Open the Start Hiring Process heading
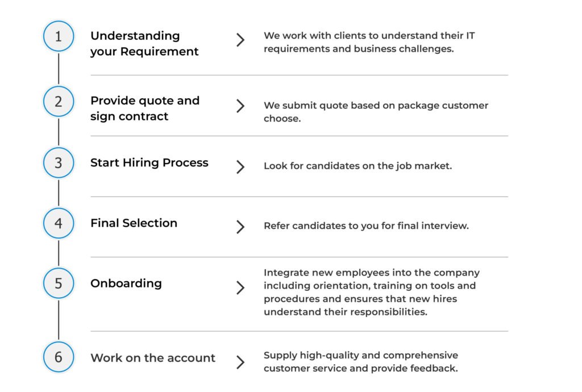Image resolution: width=582 pixels, height=392 pixels. pyautogui.click(x=149, y=163)
